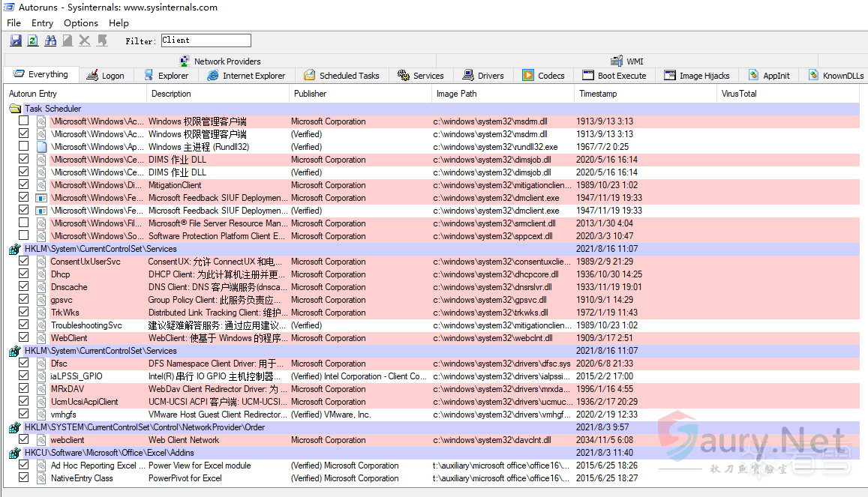Screen dimensions: 868x497
Task: Click the Excel Addins registry key icon
Action: (x=15, y=453)
